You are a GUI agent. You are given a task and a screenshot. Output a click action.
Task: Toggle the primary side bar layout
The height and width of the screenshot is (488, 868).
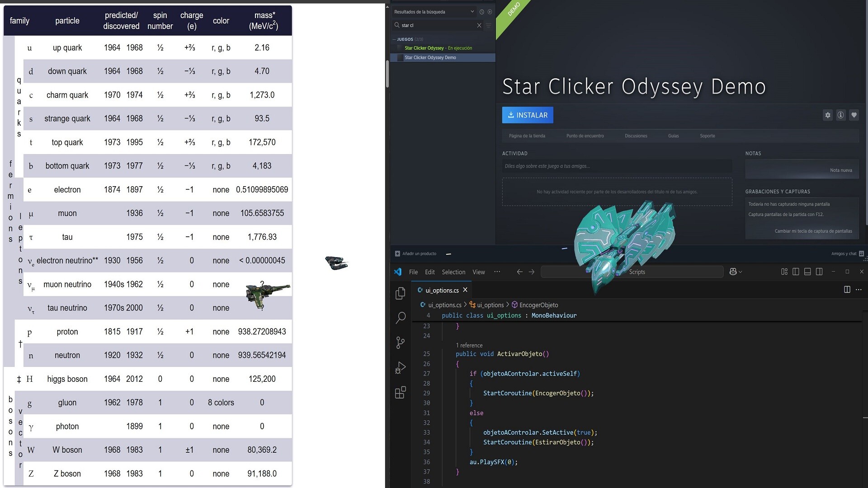(796, 272)
